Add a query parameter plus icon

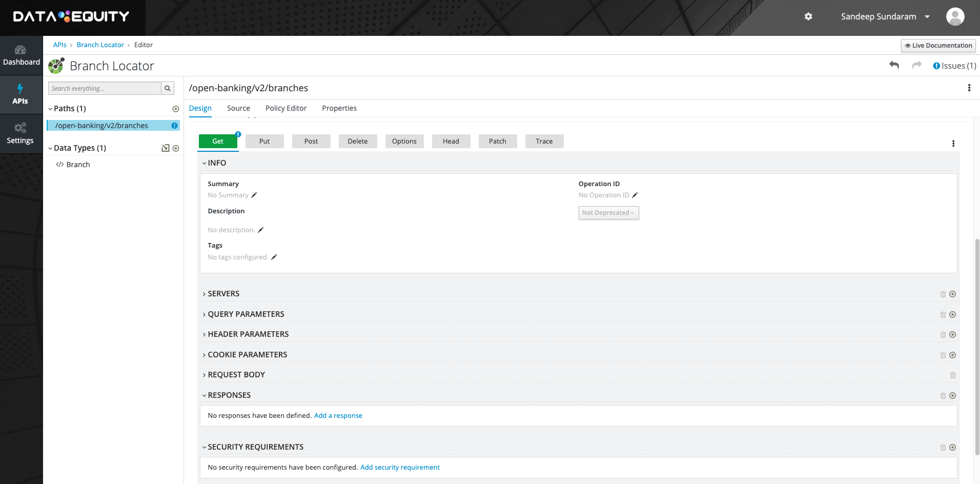click(952, 314)
